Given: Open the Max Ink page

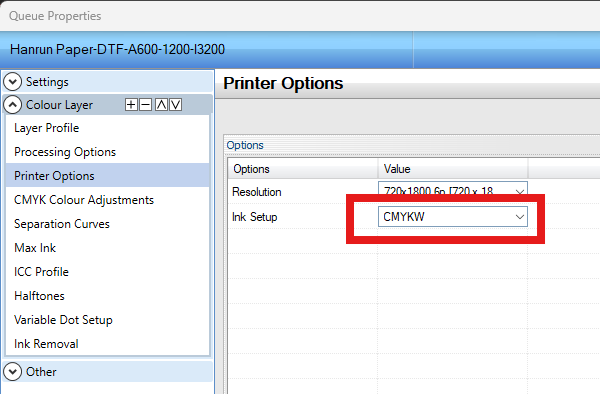Looking at the screenshot, I should (108, 248).
